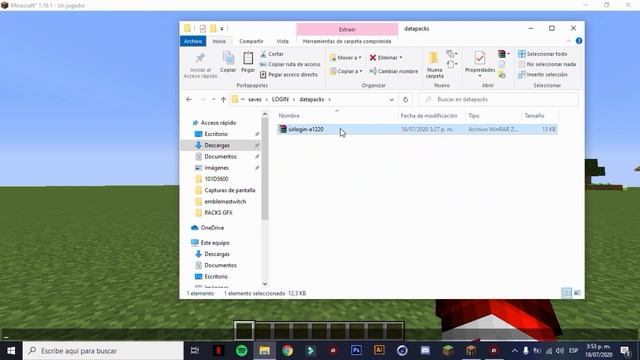Click Invertir selección
This screenshot has width=640, height=360.
(x=542, y=75)
